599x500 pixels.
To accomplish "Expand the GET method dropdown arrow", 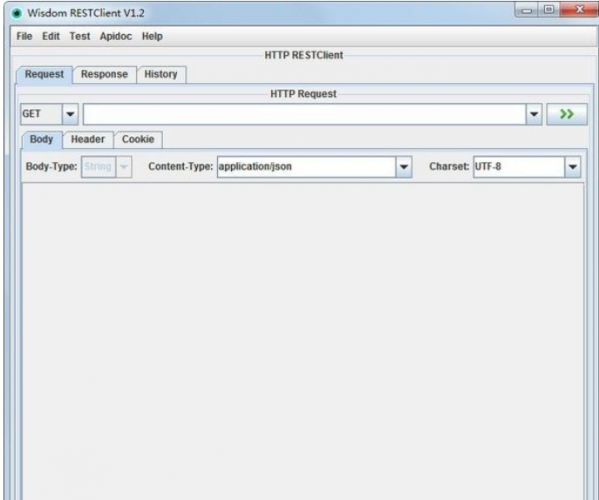I will [x=70, y=114].
